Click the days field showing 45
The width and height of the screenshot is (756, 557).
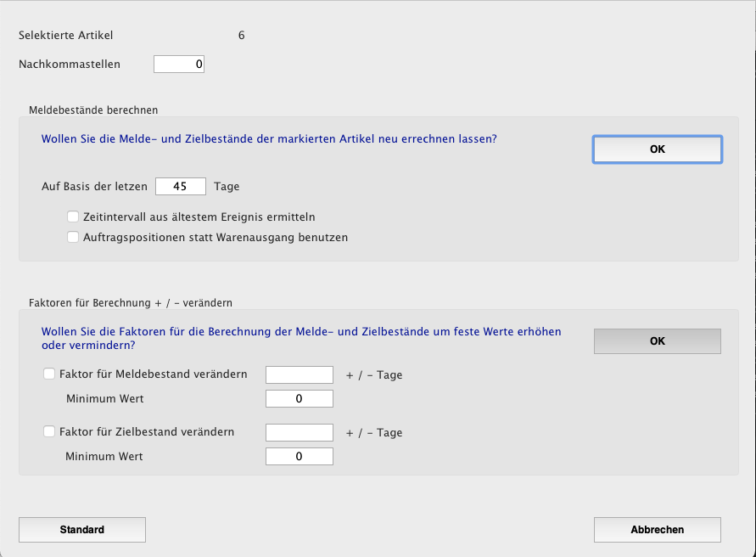click(181, 186)
